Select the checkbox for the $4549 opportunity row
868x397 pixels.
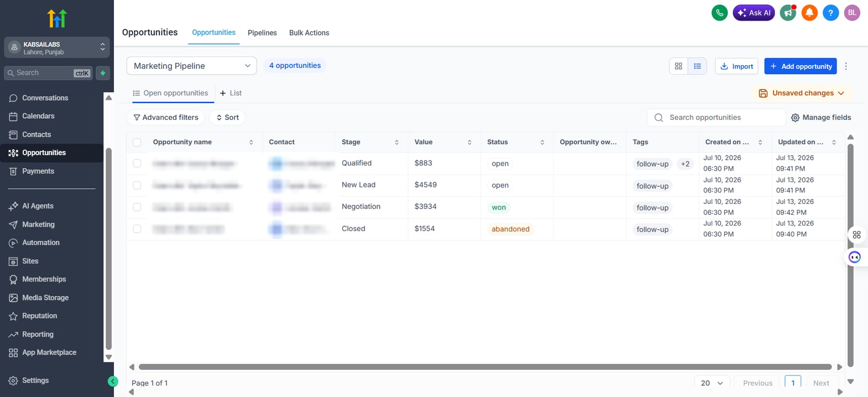[x=137, y=185]
